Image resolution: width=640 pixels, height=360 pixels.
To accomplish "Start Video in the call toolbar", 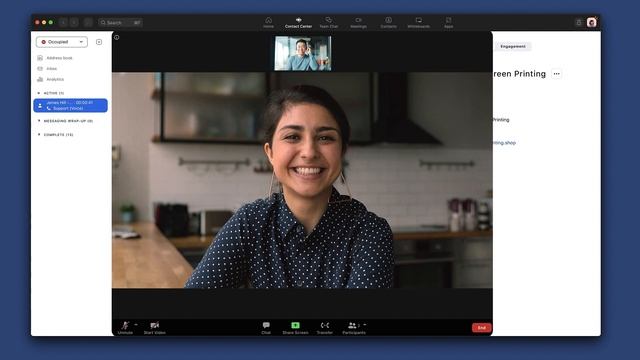I will click(x=155, y=327).
